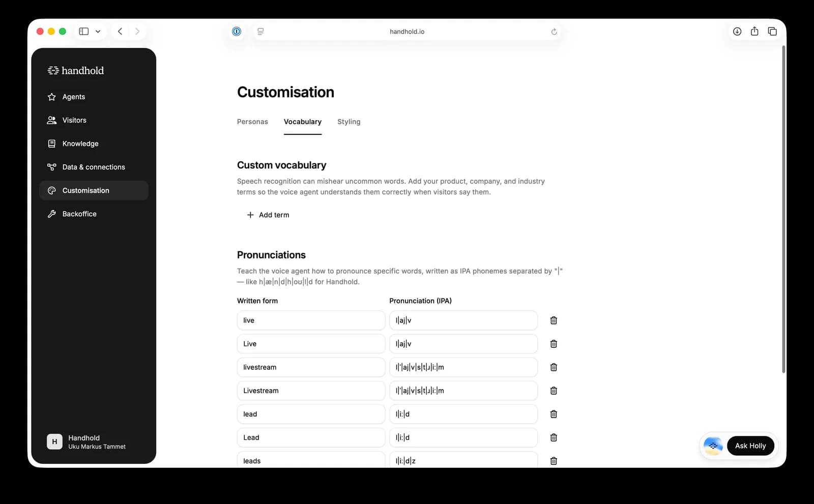Add a new custom vocabulary term
This screenshot has width=814, height=504.
(x=268, y=215)
